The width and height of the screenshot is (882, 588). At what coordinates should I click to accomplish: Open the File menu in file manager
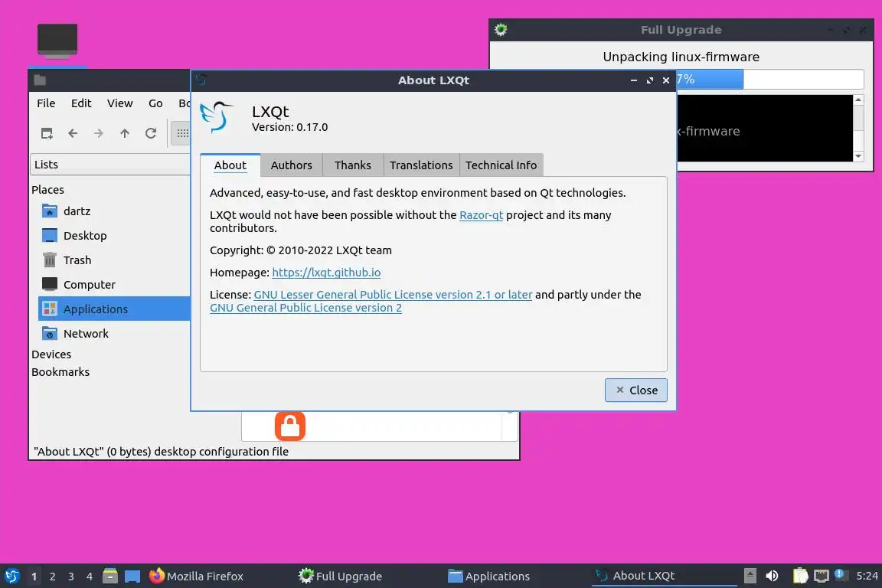(x=46, y=103)
